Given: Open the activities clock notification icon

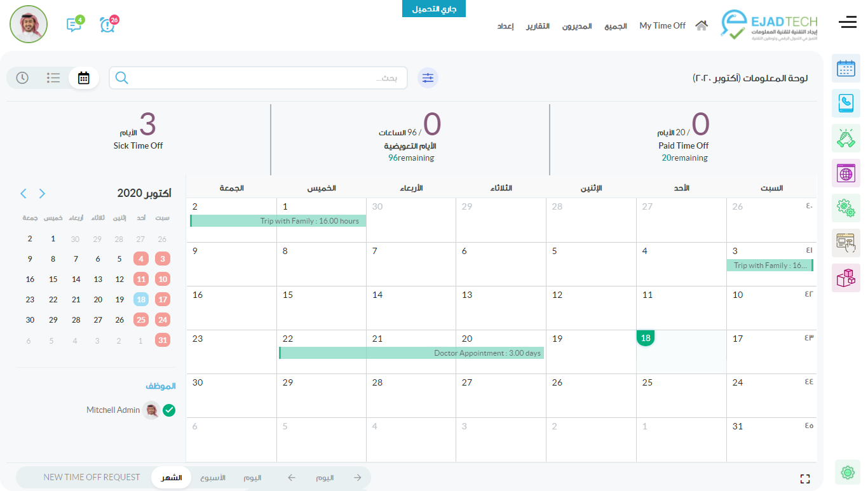Looking at the screenshot, I should click(x=108, y=25).
